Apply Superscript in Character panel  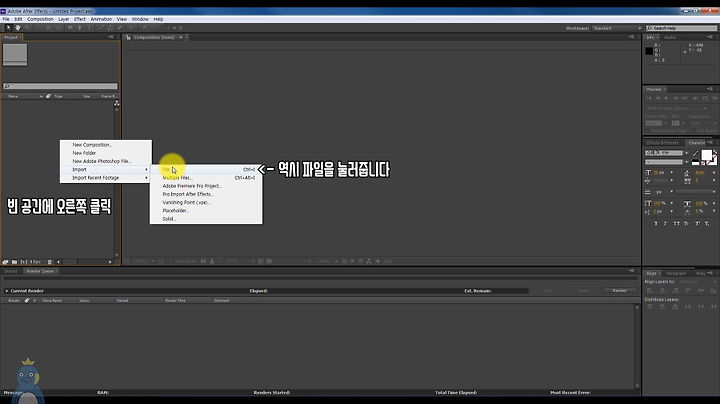click(x=698, y=223)
